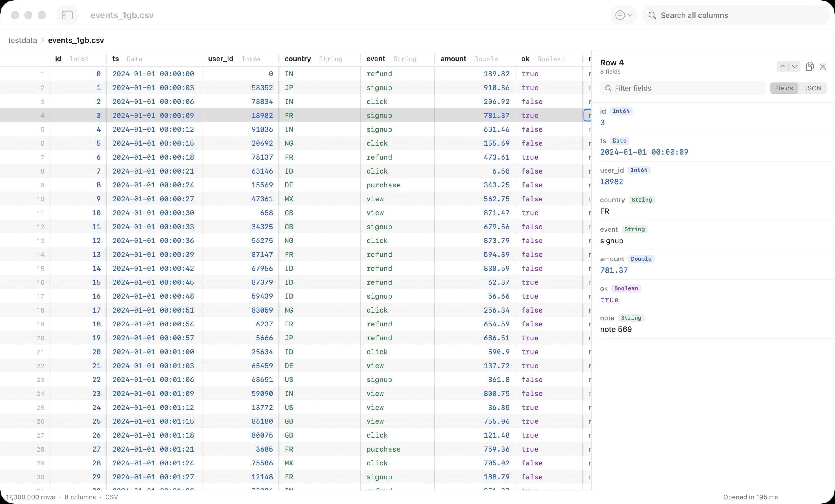Click events_1gb.csv in the breadcrumb
The image size is (835, 504).
76,40
